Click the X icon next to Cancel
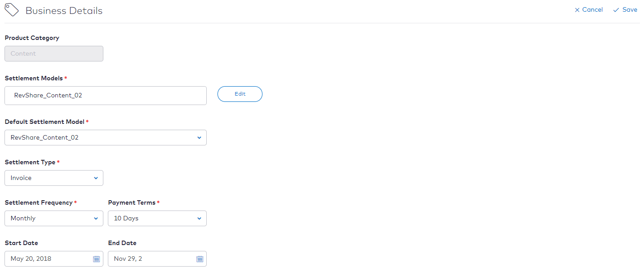Screen dimensions: 644x272 pos(577,10)
